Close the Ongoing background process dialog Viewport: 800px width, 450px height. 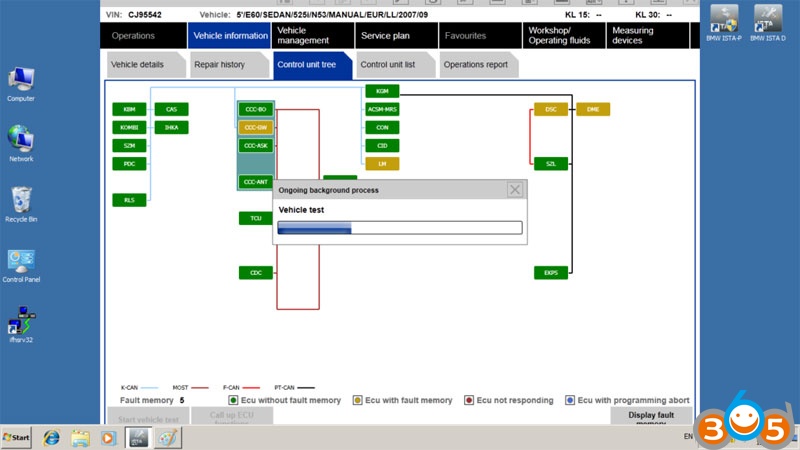515,190
